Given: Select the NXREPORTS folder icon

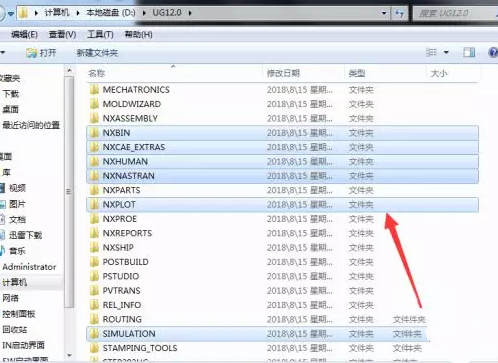Looking at the screenshot, I should 94,233.
